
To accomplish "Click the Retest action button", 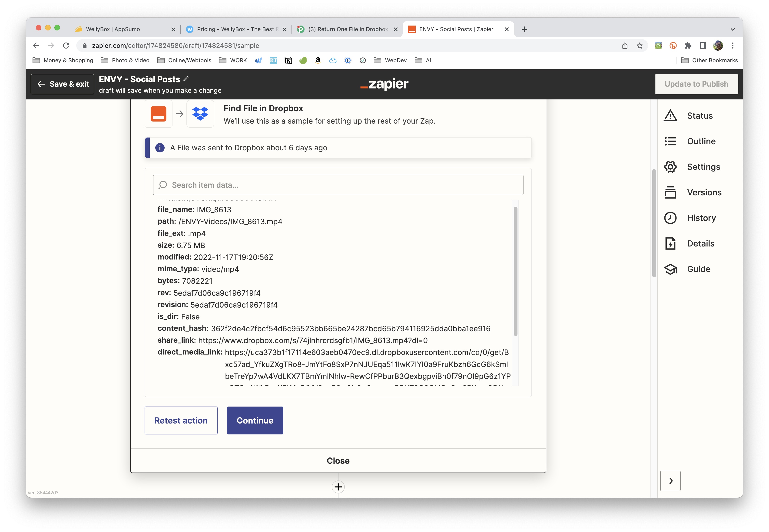I will point(181,420).
